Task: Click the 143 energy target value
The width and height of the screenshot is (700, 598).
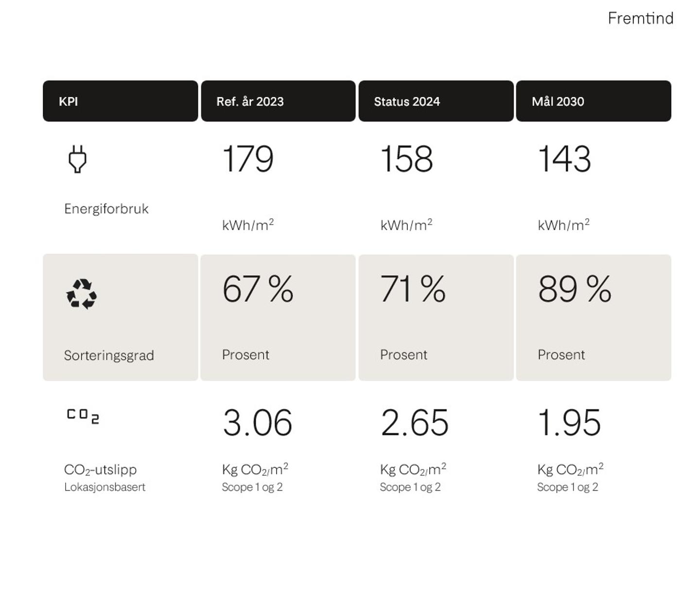Action: tap(564, 159)
